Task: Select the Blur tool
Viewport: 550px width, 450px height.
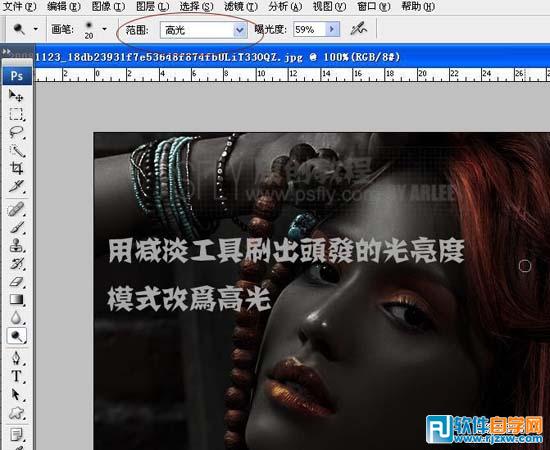Action: 16,318
